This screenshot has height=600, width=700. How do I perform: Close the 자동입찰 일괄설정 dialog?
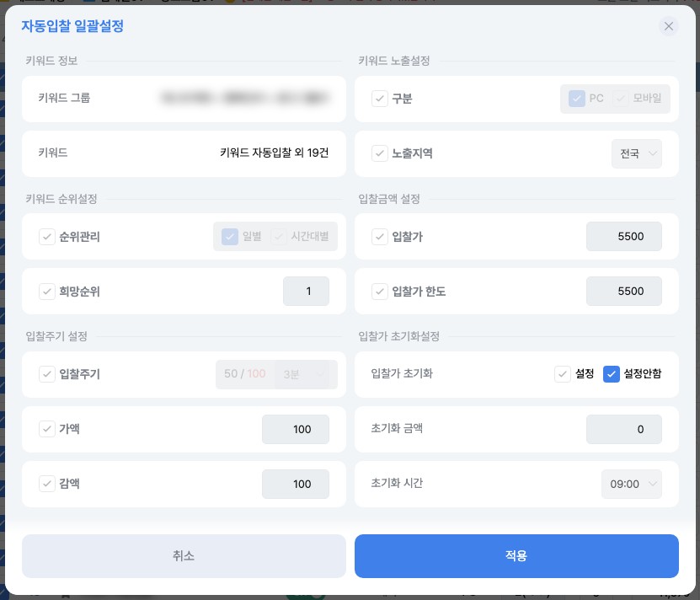(x=669, y=26)
